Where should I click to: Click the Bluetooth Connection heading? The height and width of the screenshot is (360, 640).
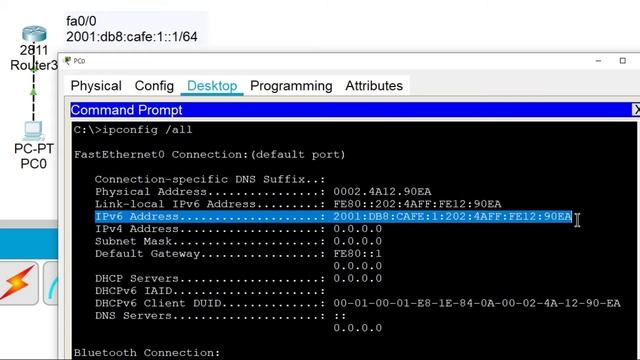[147, 353]
